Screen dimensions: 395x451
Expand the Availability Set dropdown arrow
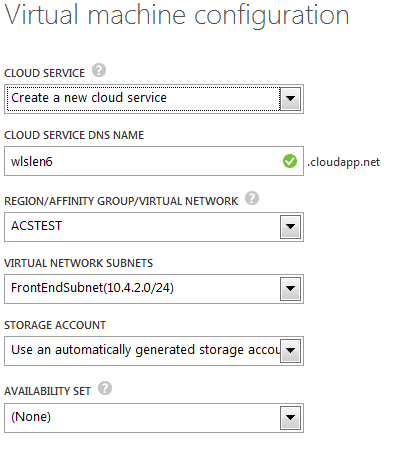click(x=290, y=418)
